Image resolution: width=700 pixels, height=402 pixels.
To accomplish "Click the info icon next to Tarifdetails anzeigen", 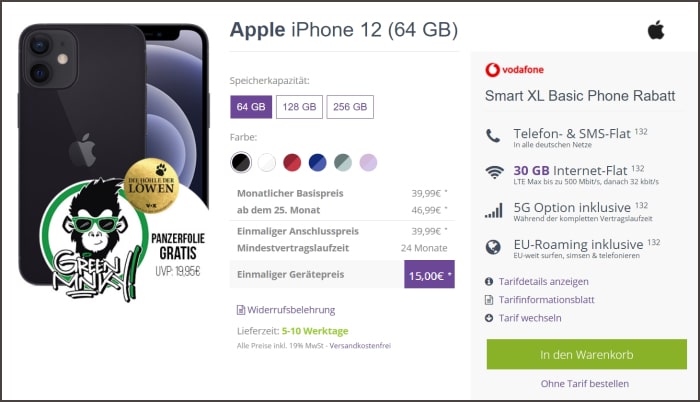I will tap(489, 281).
